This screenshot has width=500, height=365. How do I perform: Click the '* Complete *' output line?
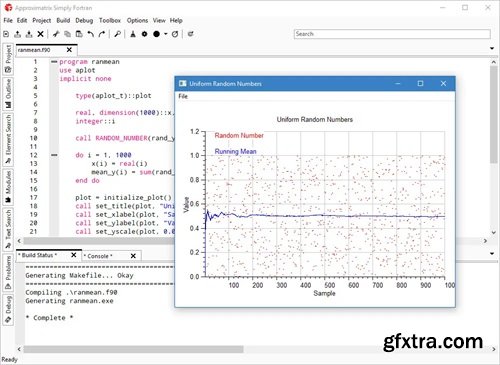click(x=49, y=318)
